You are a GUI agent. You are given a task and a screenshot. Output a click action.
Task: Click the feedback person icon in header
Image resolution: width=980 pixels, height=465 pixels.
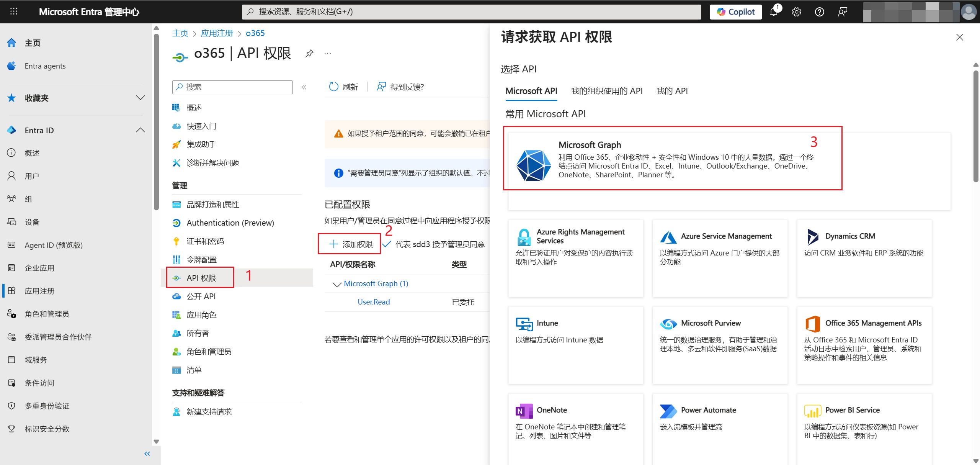tap(843, 12)
